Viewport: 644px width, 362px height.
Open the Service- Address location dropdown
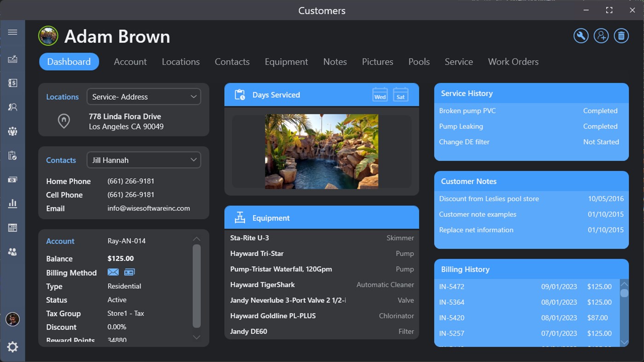coord(144,97)
